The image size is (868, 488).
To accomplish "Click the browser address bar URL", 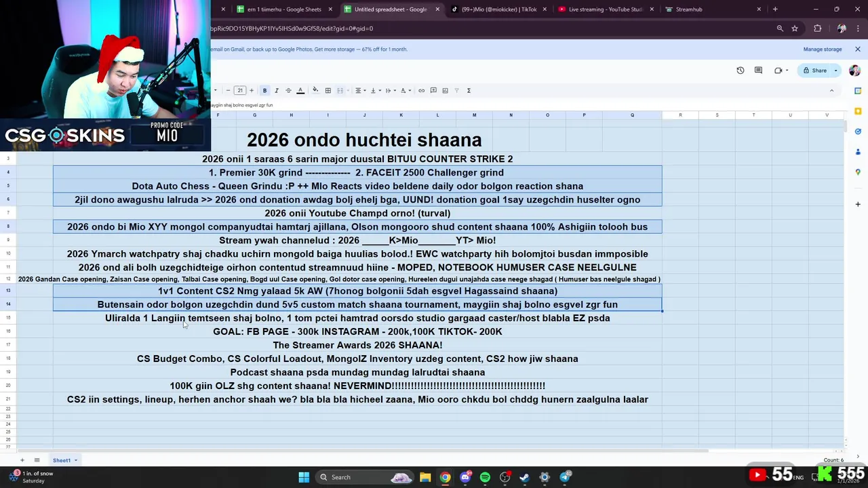I will point(292,28).
